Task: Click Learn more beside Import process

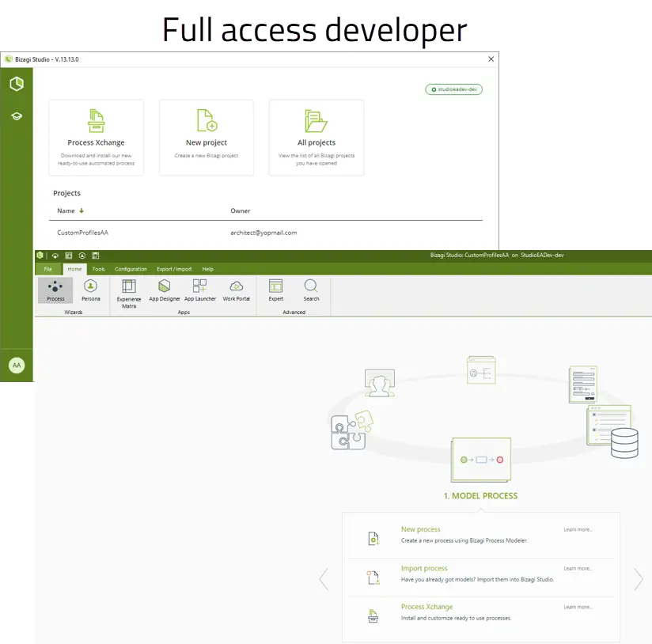Action: pos(578,568)
